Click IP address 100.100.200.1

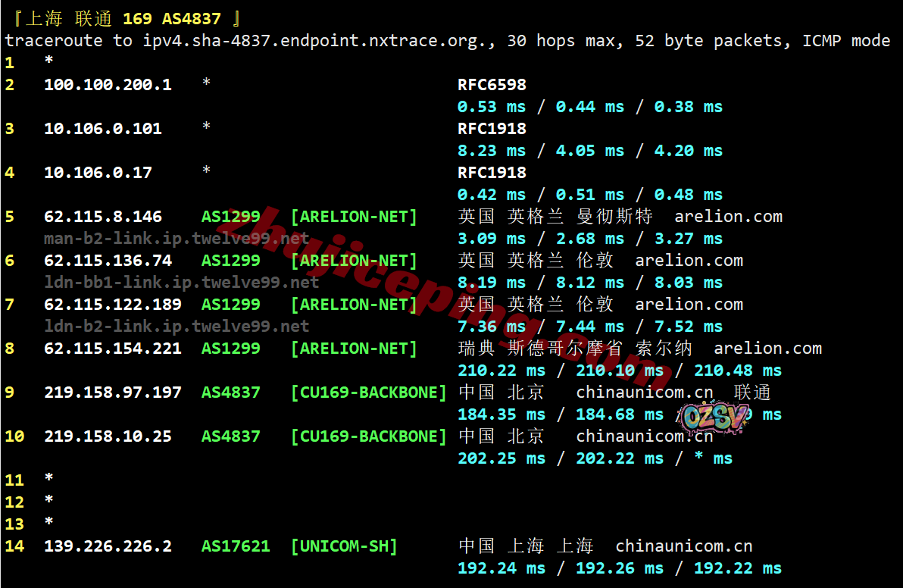point(108,85)
